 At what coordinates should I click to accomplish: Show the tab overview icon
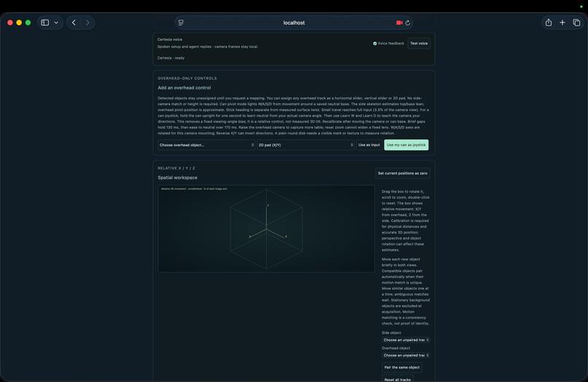pyautogui.click(x=576, y=23)
